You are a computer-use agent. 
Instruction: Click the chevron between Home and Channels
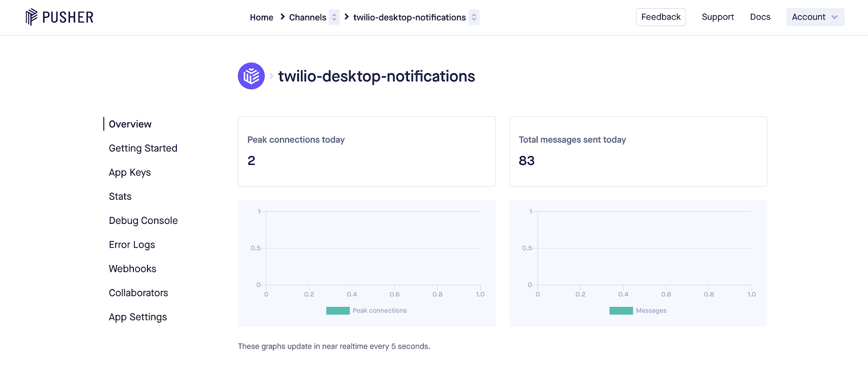(x=282, y=17)
